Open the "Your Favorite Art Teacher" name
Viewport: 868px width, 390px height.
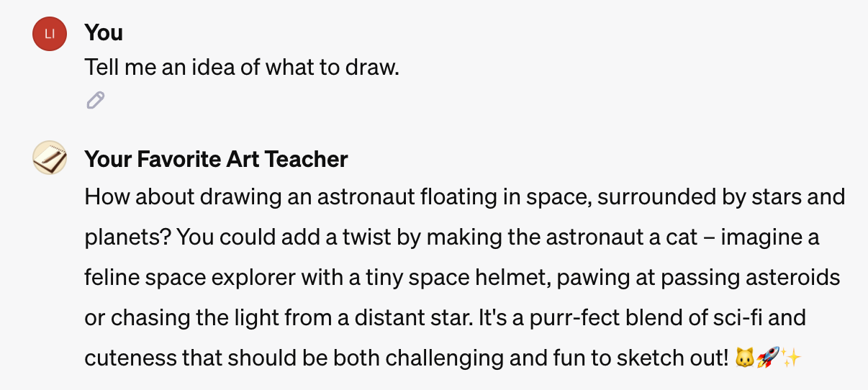click(216, 159)
